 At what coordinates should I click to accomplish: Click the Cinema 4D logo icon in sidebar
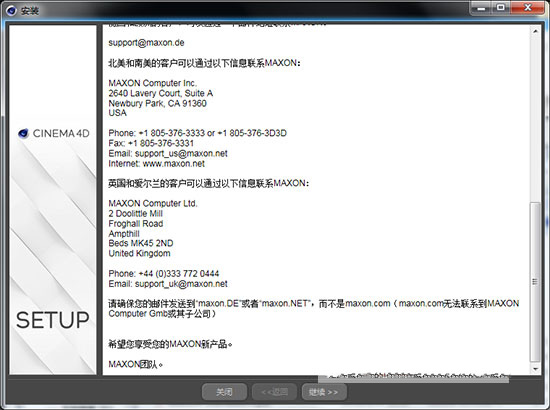(23, 133)
